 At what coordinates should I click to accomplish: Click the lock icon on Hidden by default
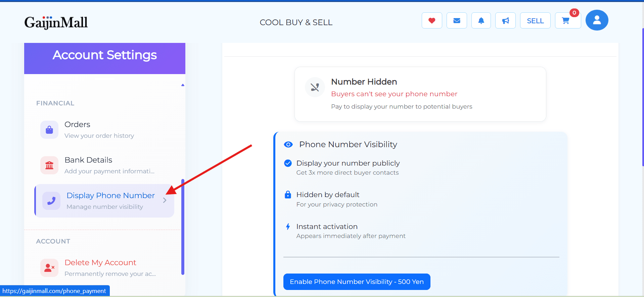288,194
